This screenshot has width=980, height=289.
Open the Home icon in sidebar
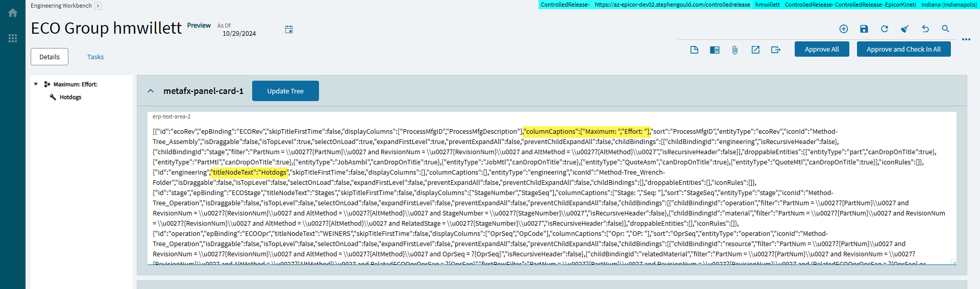(x=13, y=13)
